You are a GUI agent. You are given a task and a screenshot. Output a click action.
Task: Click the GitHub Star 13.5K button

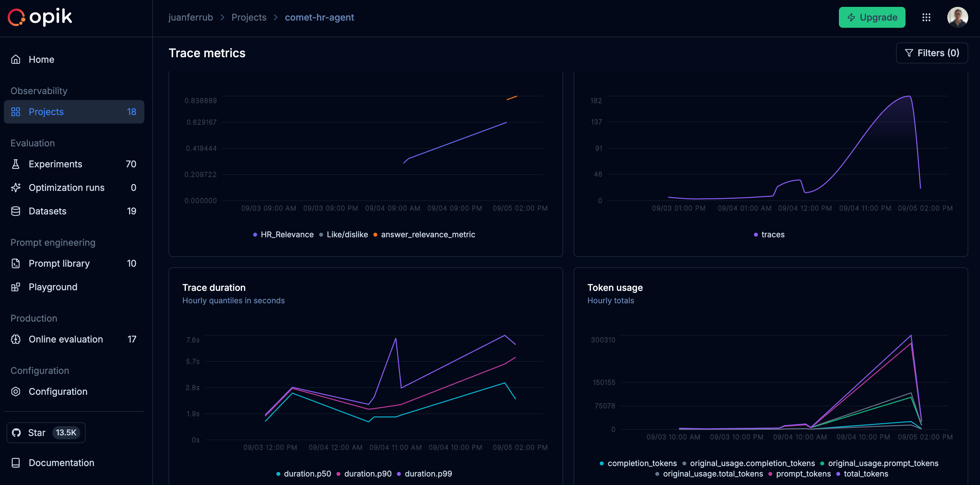(x=46, y=432)
